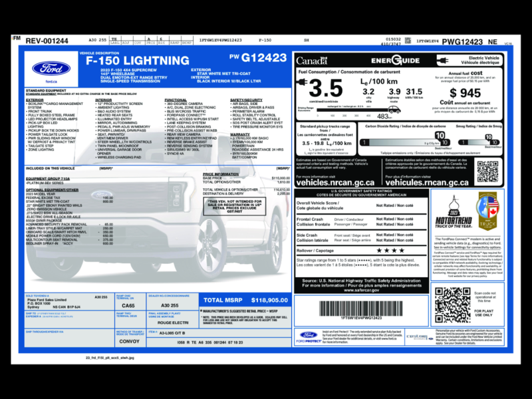
Task: Click the $ 945 annual fuel cost
Action: coord(465,93)
